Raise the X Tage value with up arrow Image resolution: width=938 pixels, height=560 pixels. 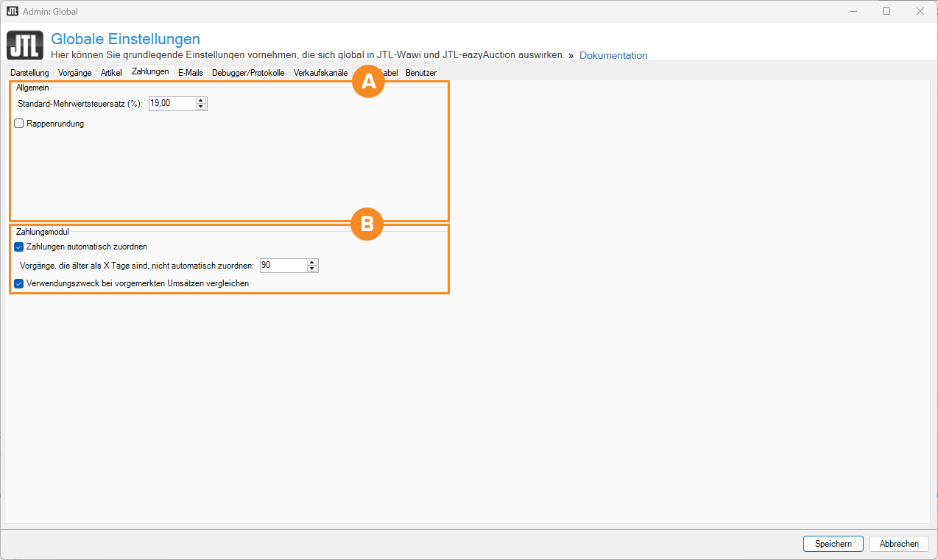click(312, 262)
